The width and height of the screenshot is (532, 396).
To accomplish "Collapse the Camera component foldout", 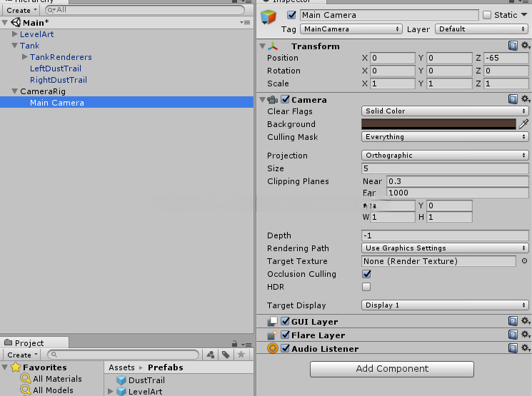I will point(262,100).
